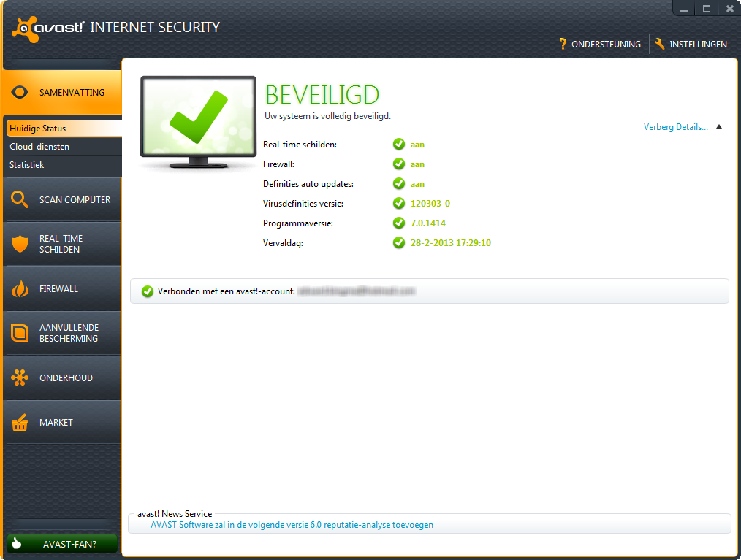The width and height of the screenshot is (741, 560).
Task: Open the Firewall section
Action: click(62, 288)
